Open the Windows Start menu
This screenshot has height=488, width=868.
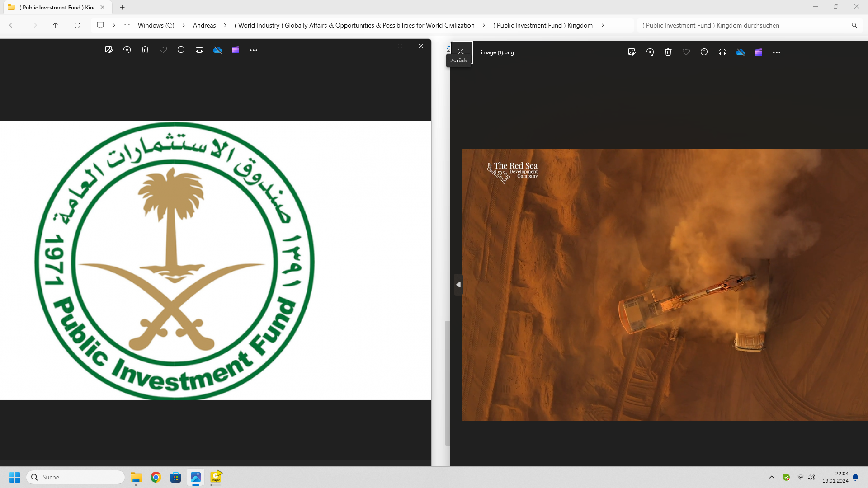[15, 477]
